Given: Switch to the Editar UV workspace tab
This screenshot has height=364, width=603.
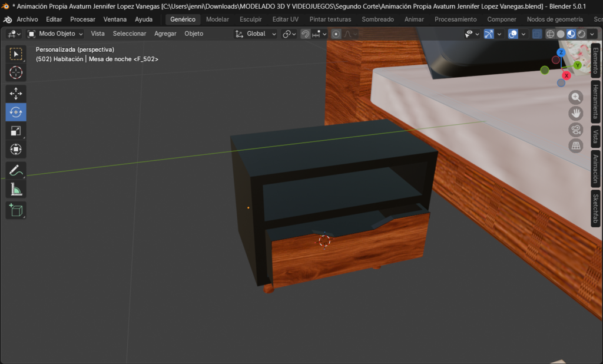Looking at the screenshot, I should [286, 19].
